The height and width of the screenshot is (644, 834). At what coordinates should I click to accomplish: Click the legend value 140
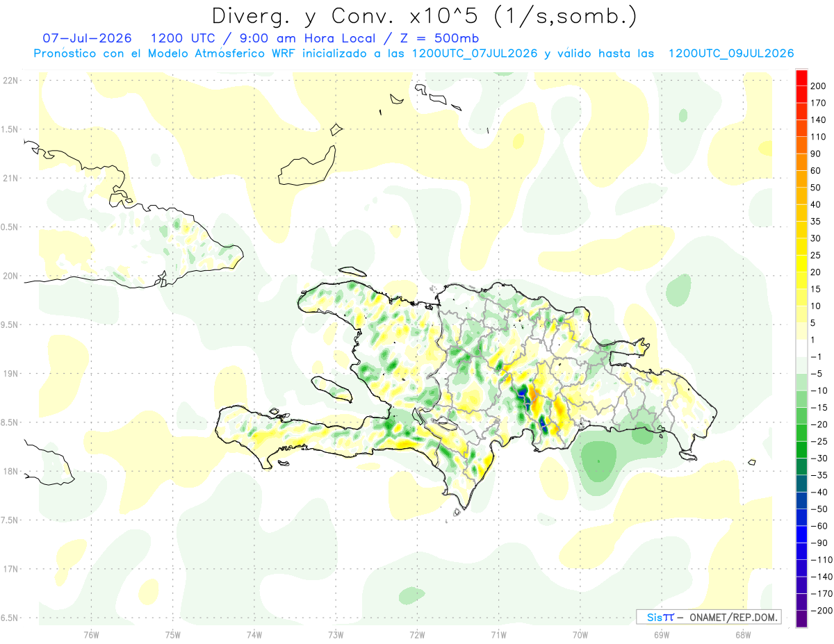(819, 119)
